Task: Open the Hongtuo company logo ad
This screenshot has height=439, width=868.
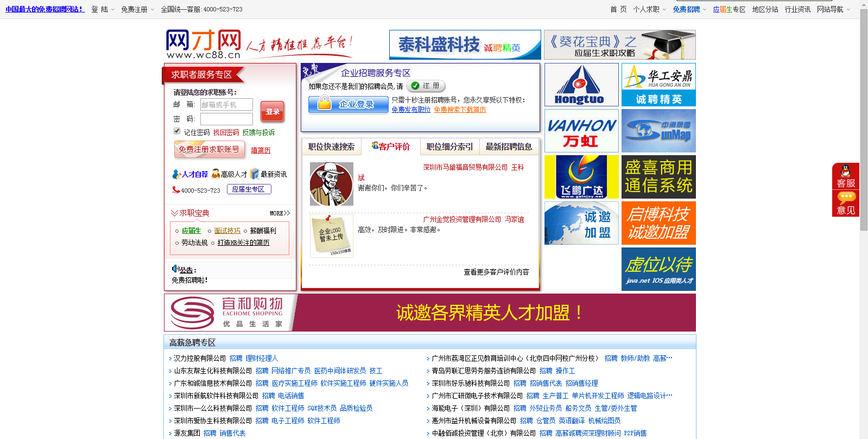Action: [581, 85]
